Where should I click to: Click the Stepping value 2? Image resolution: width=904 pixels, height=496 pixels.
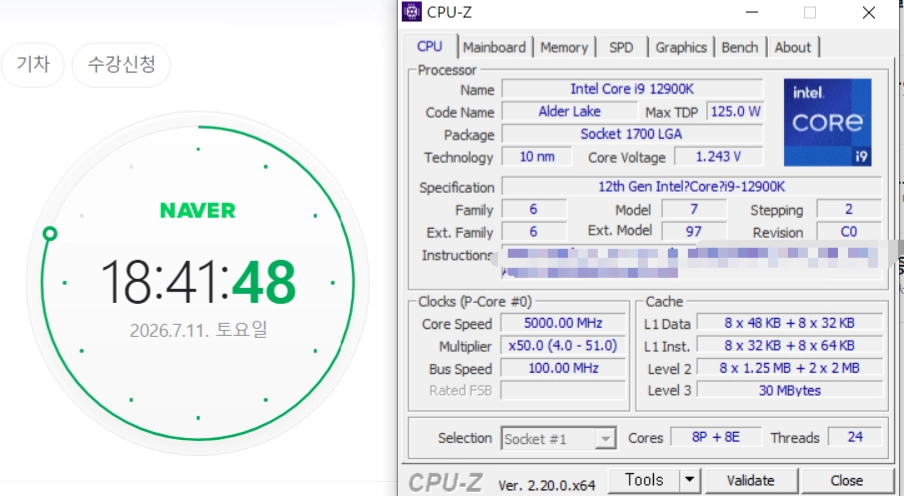click(x=849, y=209)
